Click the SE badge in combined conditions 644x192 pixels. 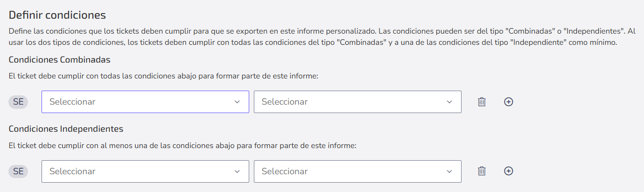pos(18,102)
